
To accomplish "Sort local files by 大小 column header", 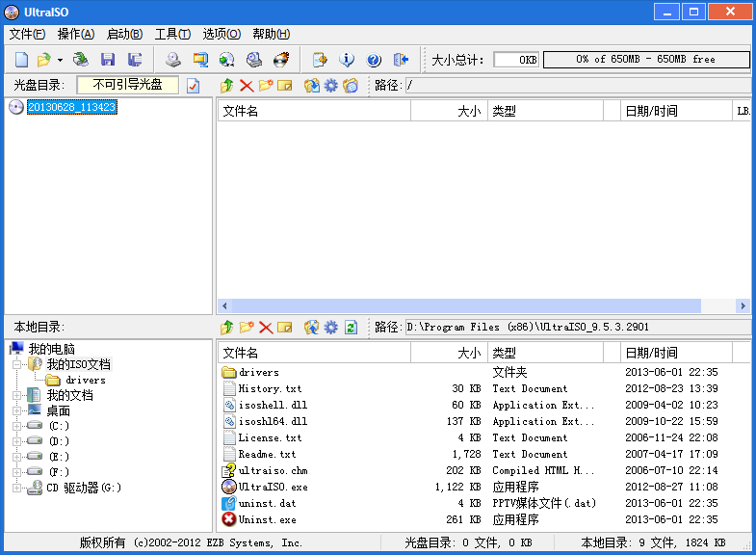I will click(449, 353).
